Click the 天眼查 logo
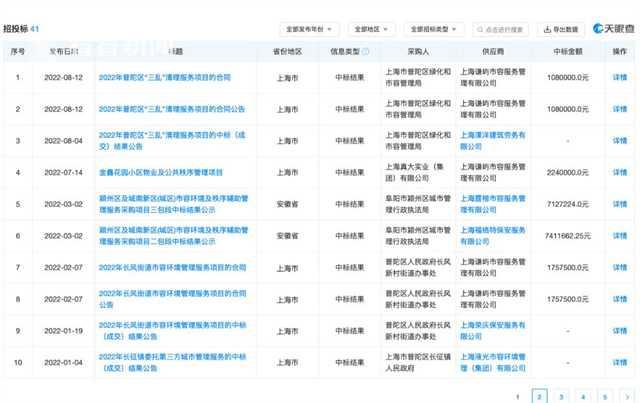The width and height of the screenshot is (640, 403). (614, 29)
